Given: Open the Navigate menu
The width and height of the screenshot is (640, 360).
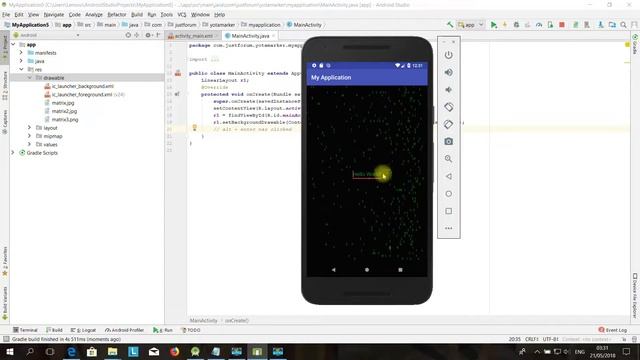Looking at the screenshot, I should tap(54, 14).
